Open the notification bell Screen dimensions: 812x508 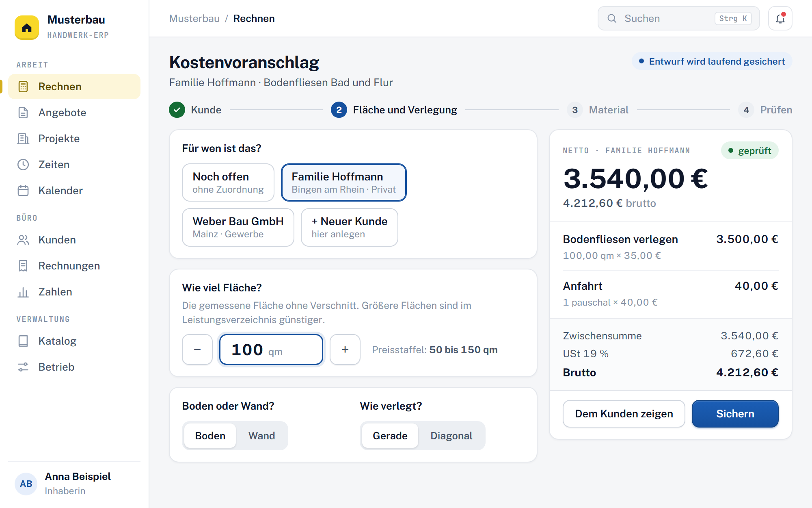[780, 18]
